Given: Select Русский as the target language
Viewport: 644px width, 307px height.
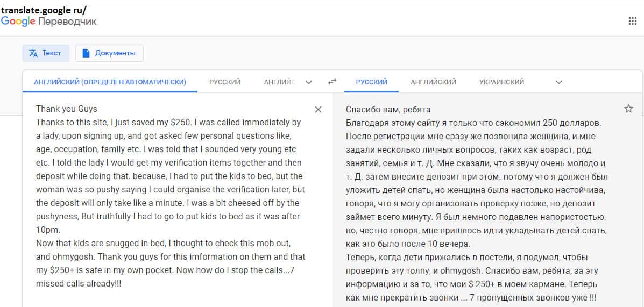Looking at the screenshot, I should tap(371, 82).
